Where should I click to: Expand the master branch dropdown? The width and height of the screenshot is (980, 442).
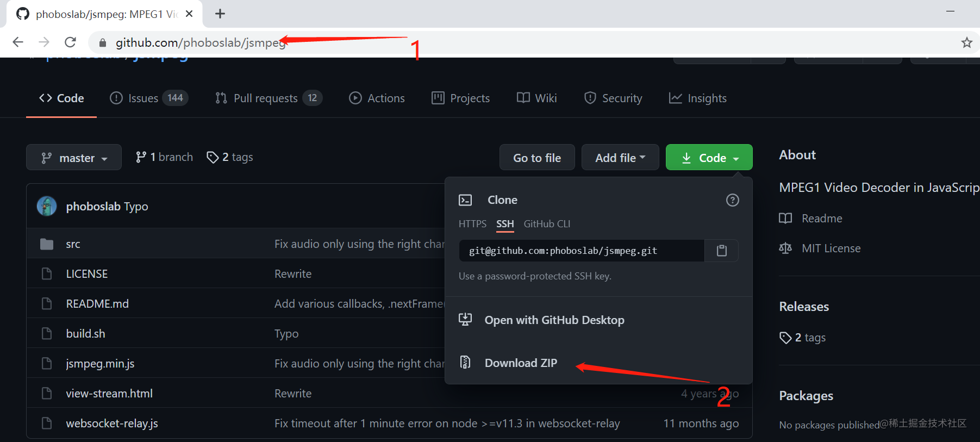point(74,158)
